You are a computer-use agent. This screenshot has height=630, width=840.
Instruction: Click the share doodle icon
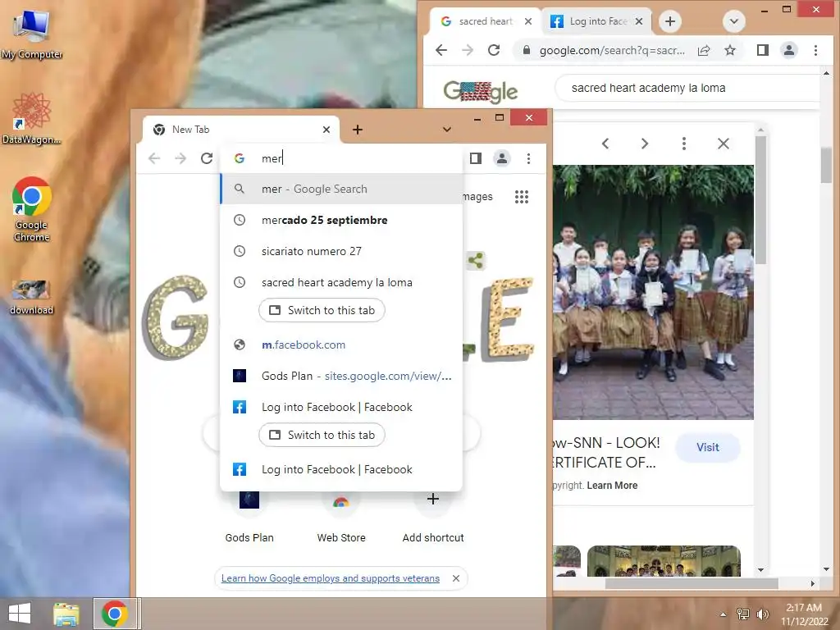tap(475, 261)
